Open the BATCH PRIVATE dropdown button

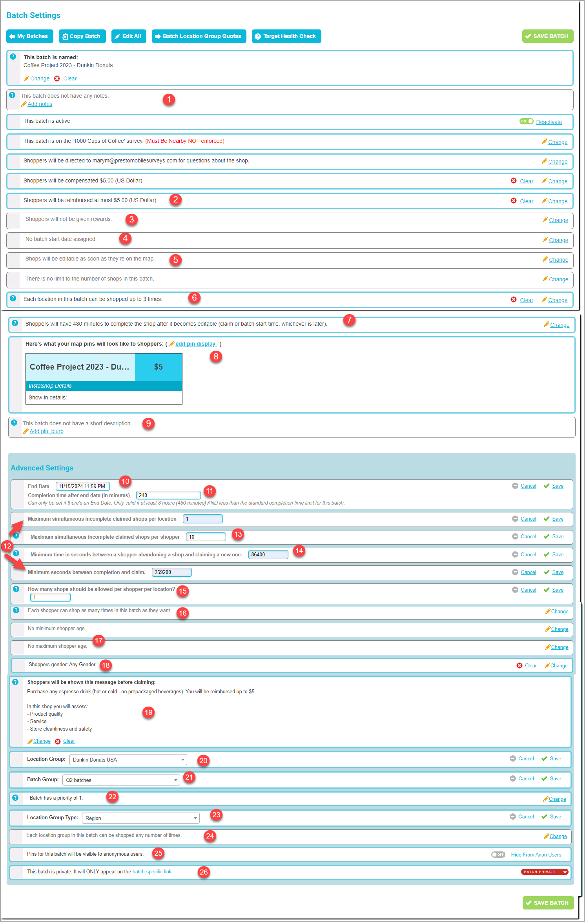(545, 872)
